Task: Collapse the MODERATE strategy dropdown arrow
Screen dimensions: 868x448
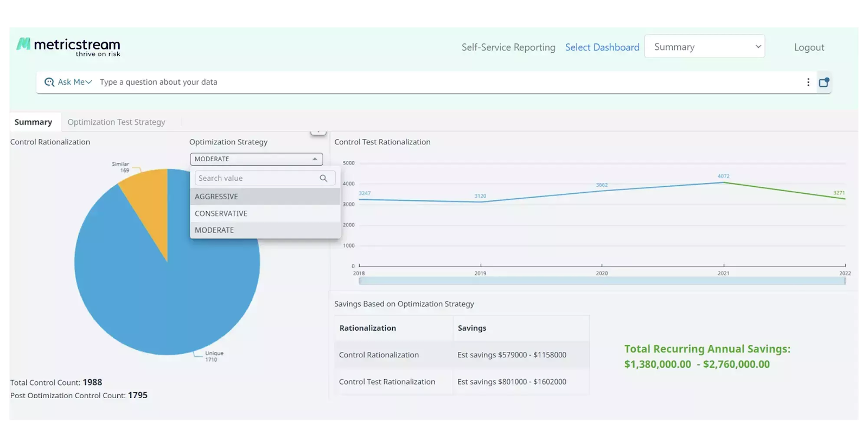Action: [x=315, y=159]
